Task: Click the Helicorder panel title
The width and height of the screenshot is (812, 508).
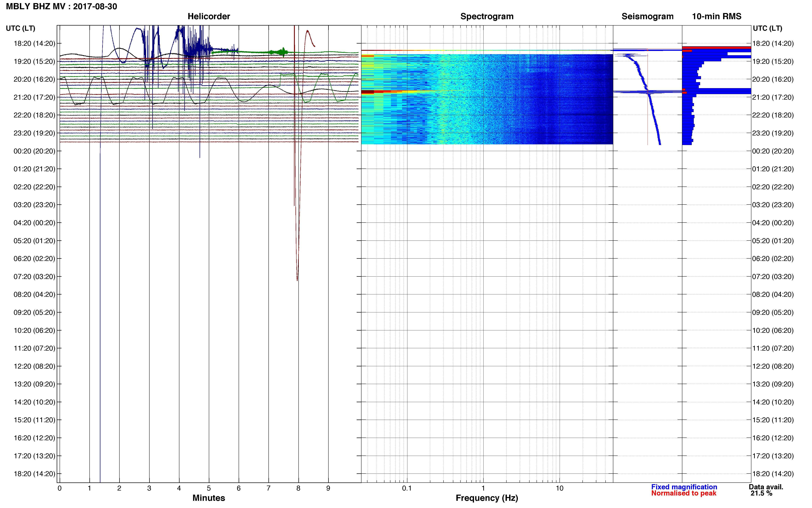Action: tap(208, 16)
